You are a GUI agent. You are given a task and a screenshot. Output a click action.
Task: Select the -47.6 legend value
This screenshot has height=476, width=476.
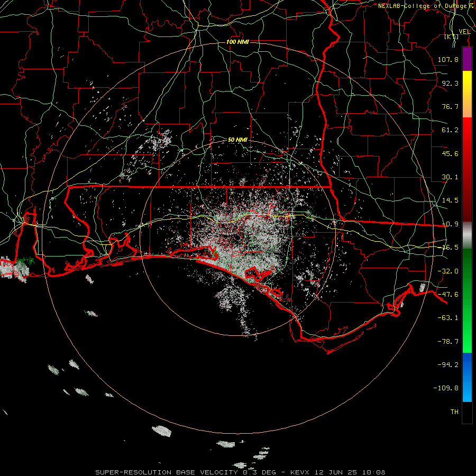pos(448,295)
